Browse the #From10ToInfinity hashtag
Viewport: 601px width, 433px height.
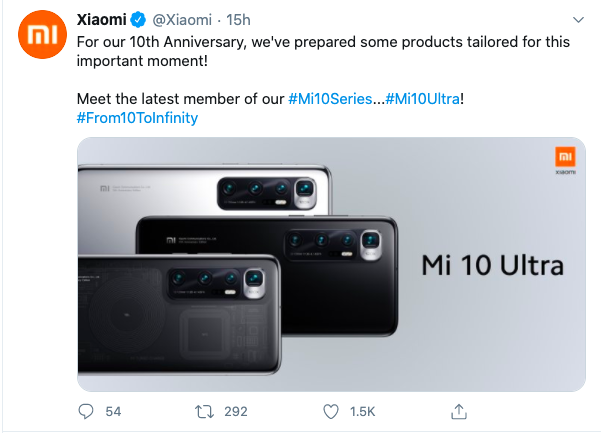pos(137,118)
